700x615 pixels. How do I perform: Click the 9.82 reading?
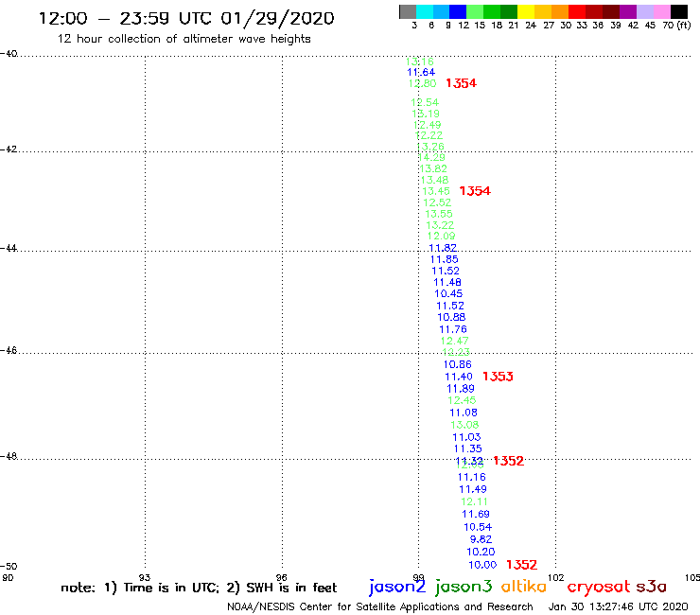click(x=481, y=539)
